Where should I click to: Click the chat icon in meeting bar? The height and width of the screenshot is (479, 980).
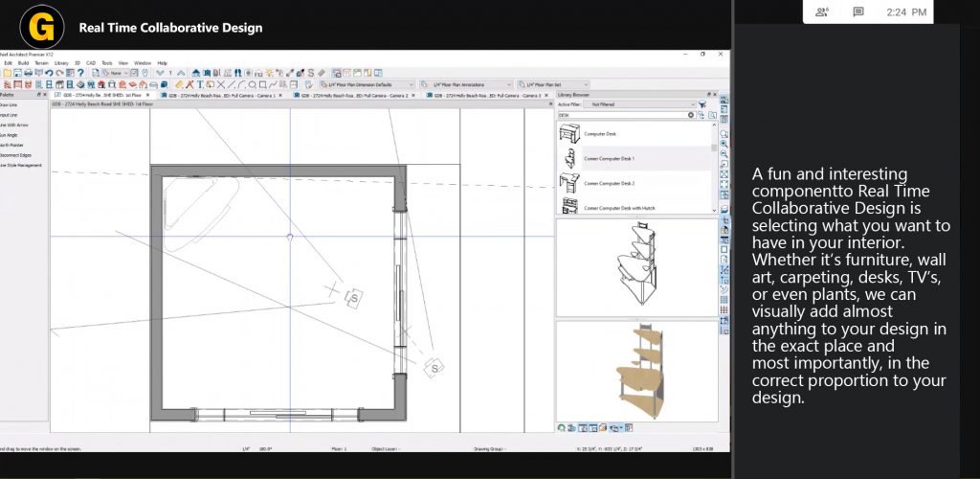tap(858, 11)
